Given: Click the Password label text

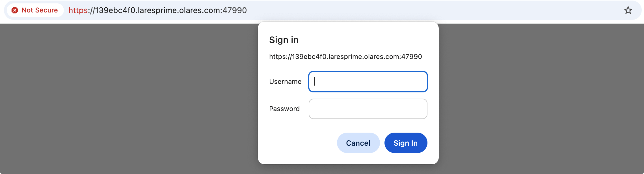Looking at the screenshot, I should [x=284, y=109].
